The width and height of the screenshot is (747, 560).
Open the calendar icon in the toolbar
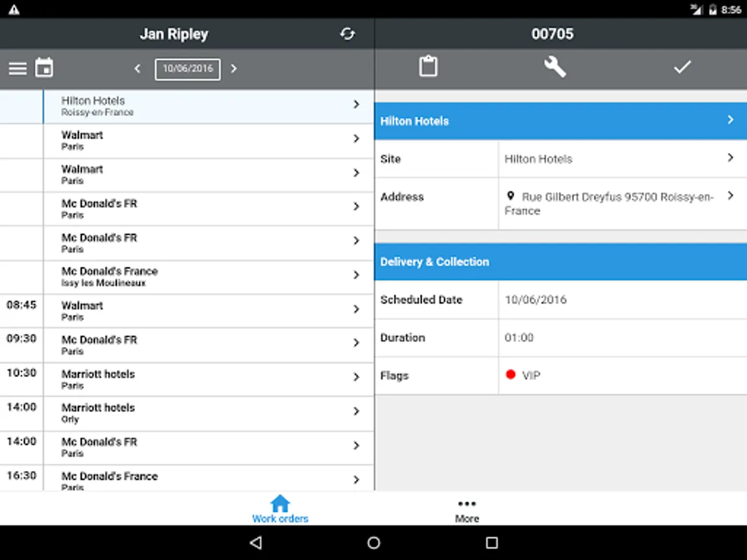point(44,68)
